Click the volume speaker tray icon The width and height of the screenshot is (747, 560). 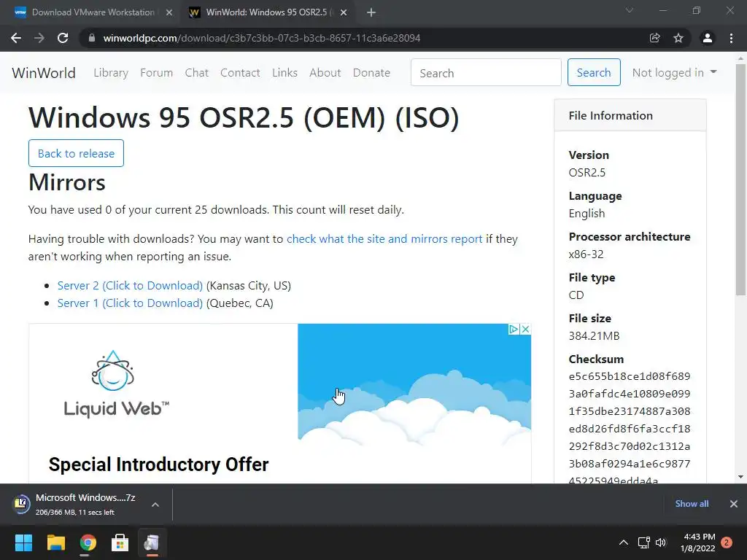pos(661,542)
